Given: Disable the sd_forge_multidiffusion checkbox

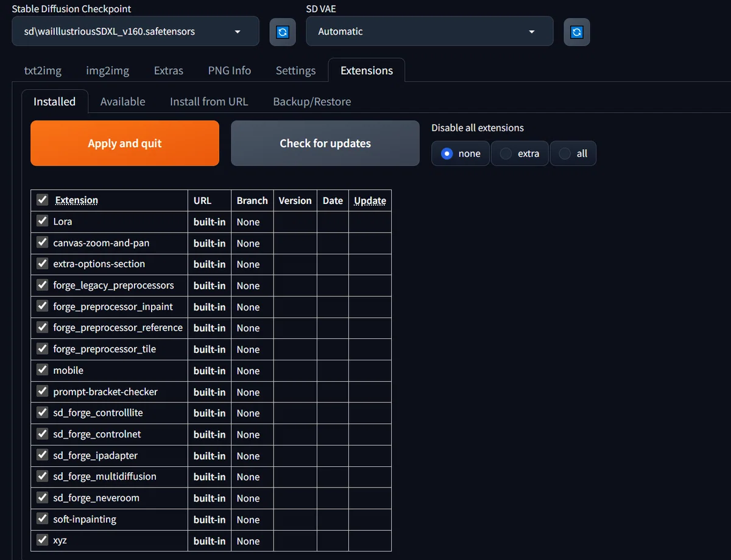Looking at the screenshot, I should (x=42, y=476).
